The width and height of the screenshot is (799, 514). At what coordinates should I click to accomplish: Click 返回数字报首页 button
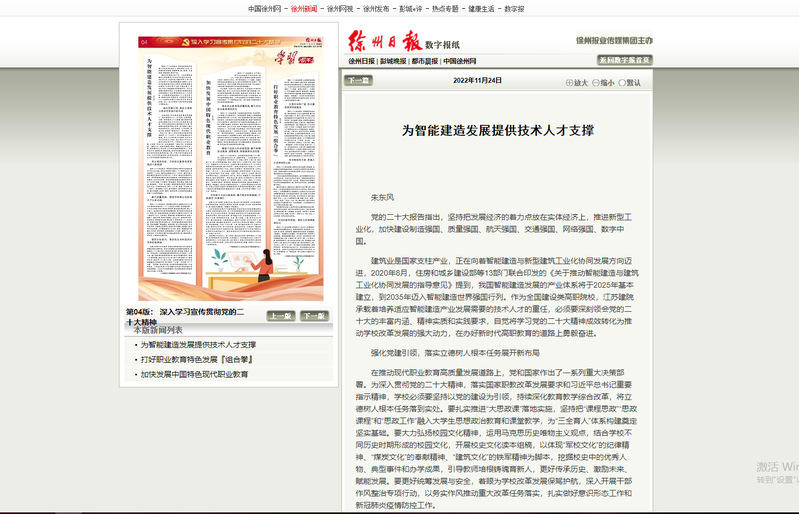[x=624, y=60]
